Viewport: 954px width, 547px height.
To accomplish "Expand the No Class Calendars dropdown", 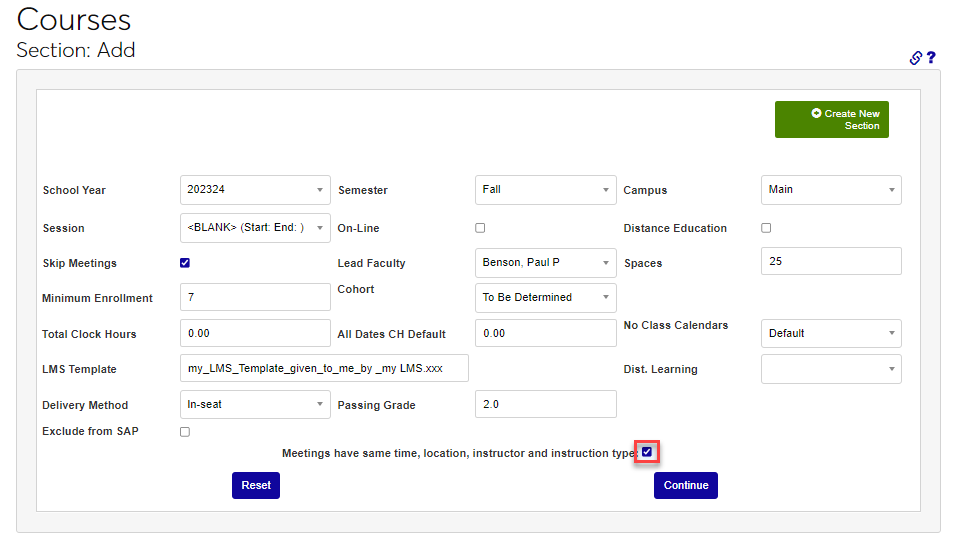I will click(x=830, y=333).
